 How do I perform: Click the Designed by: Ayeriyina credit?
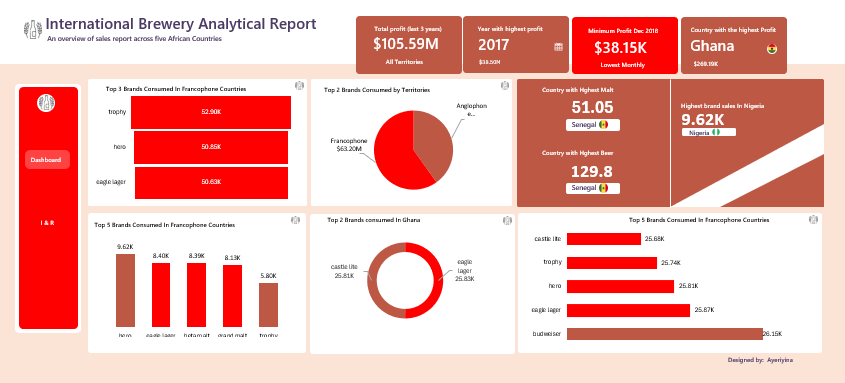(x=760, y=360)
